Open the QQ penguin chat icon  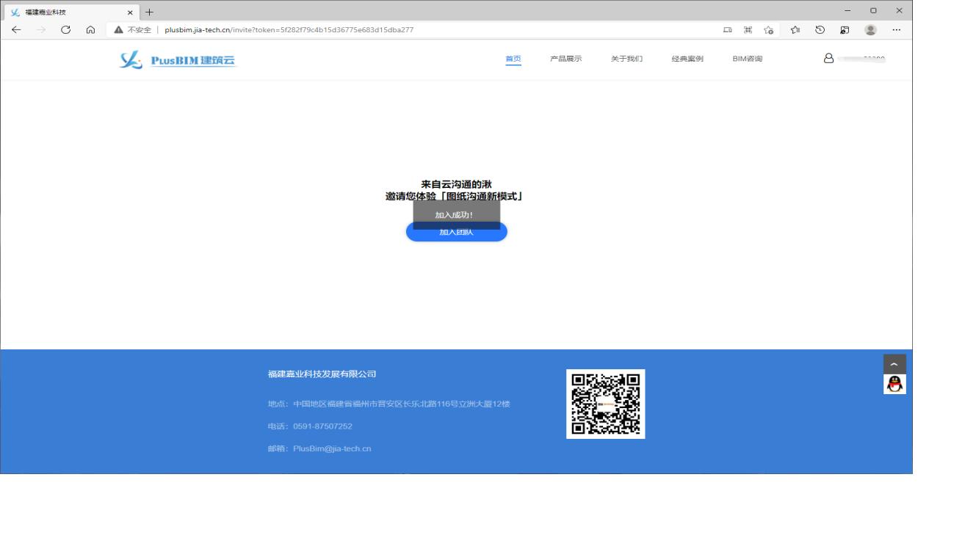(x=894, y=385)
